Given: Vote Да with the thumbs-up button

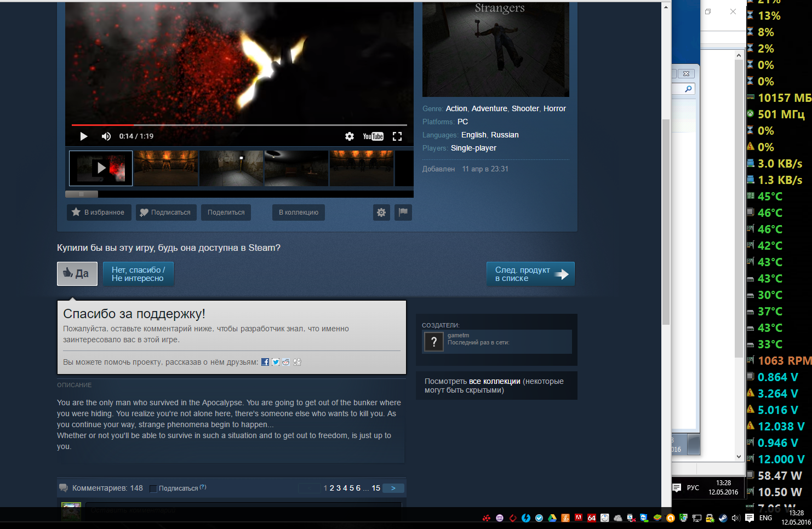Looking at the screenshot, I should 77,274.
